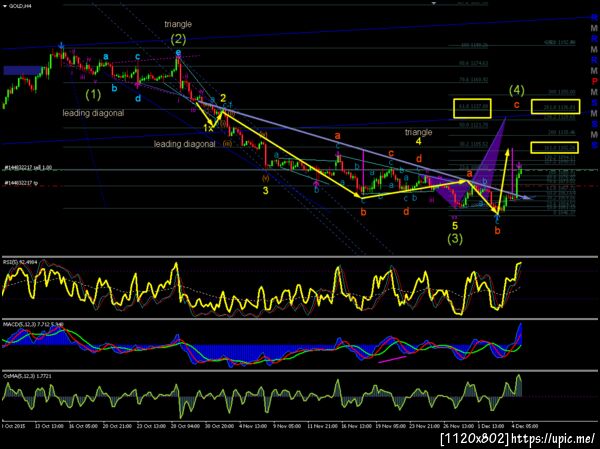Click the 1 Oct 2015 time axis label
This screenshot has height=449, width=600.
[x=13, y=426]
